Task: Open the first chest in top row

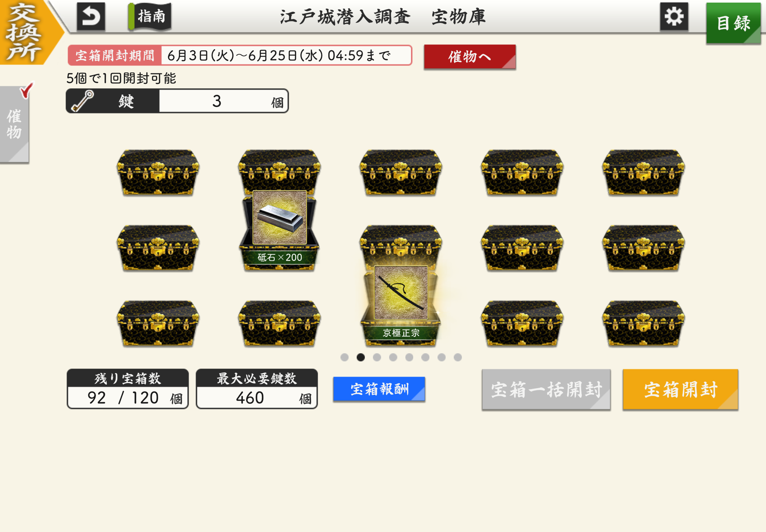Action: point(158,172)
